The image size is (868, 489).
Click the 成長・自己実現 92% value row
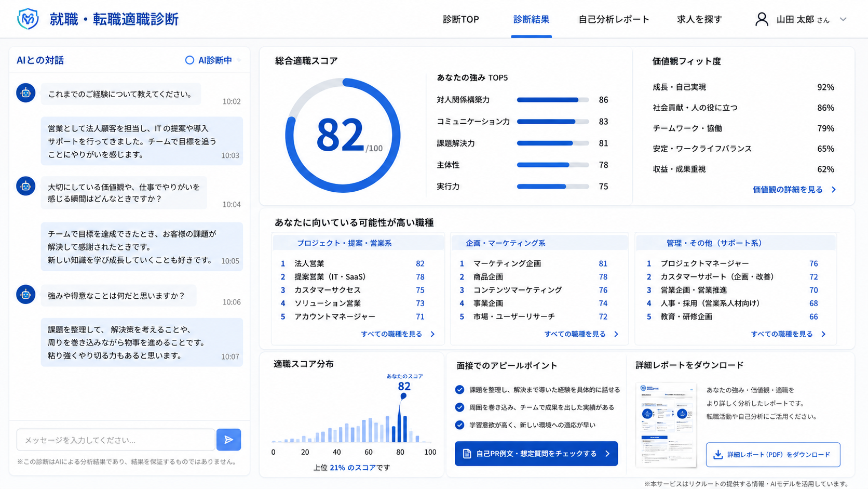click(743, 87)
